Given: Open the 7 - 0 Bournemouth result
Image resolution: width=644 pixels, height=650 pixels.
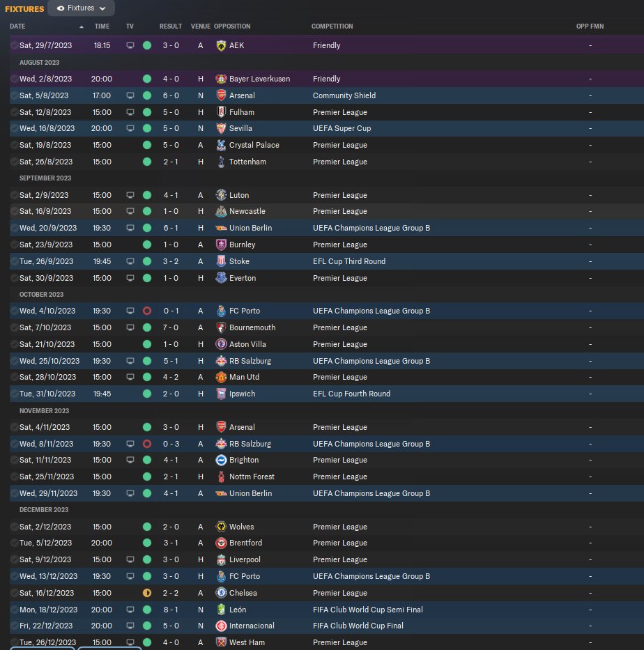Looking at the screenshot, I should click(x=171, y=327).
